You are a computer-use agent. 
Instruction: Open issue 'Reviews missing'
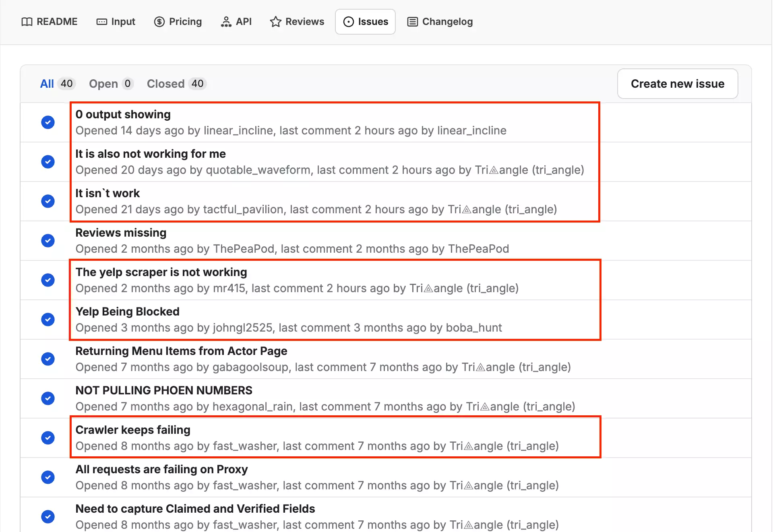pyautogui.click(x=121, y=233)
